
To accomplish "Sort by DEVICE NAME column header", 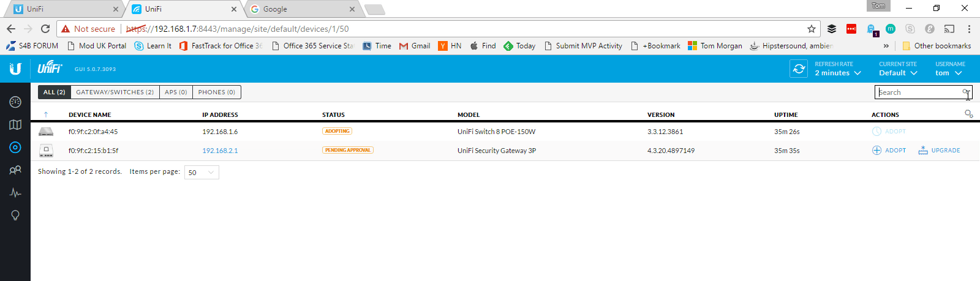I will tap(90, 115).
